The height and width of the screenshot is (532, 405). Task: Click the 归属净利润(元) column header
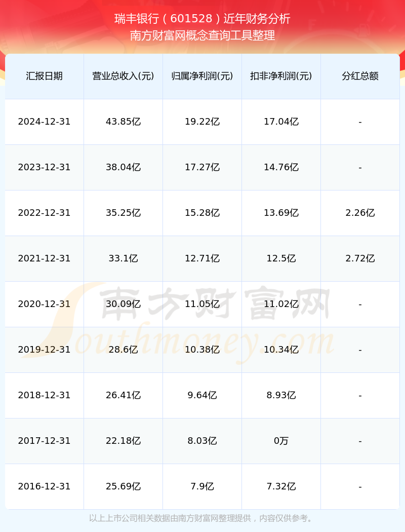[x=202, y=76]
